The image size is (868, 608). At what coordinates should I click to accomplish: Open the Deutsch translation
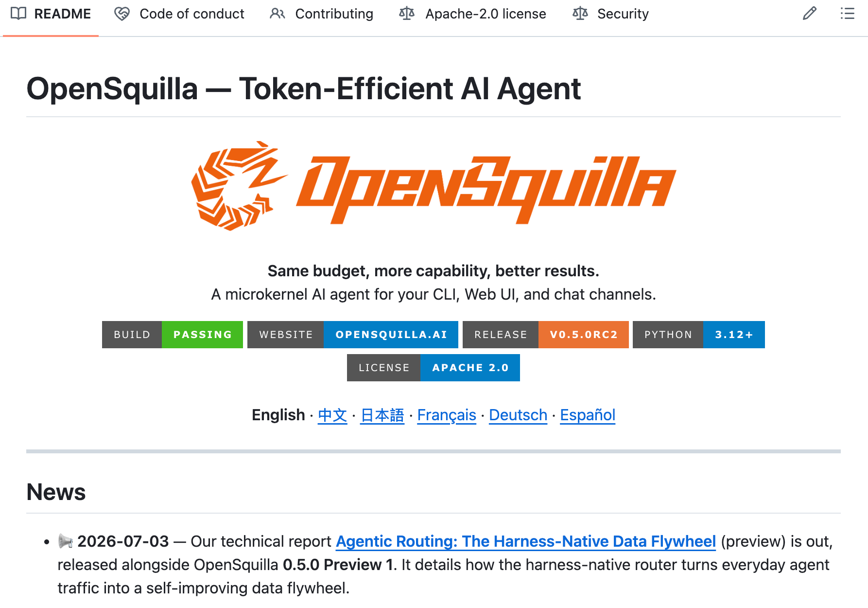click(x=518, y=415)
